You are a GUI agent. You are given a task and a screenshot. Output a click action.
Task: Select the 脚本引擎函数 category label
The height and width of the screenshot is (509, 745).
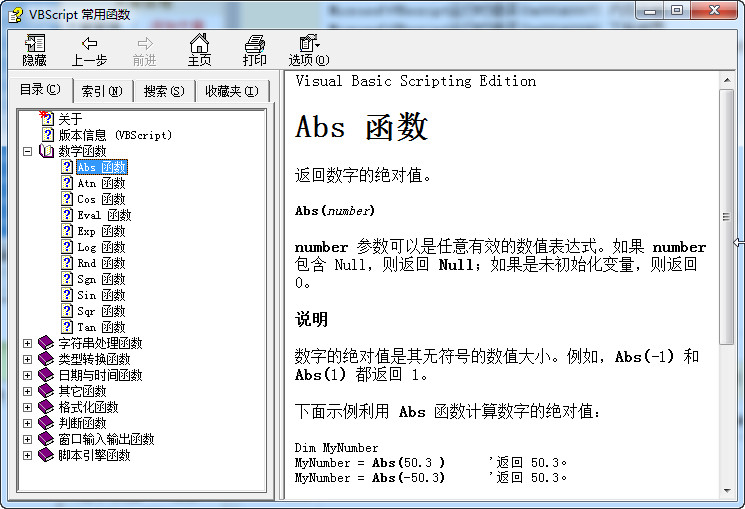pos(94,455)
